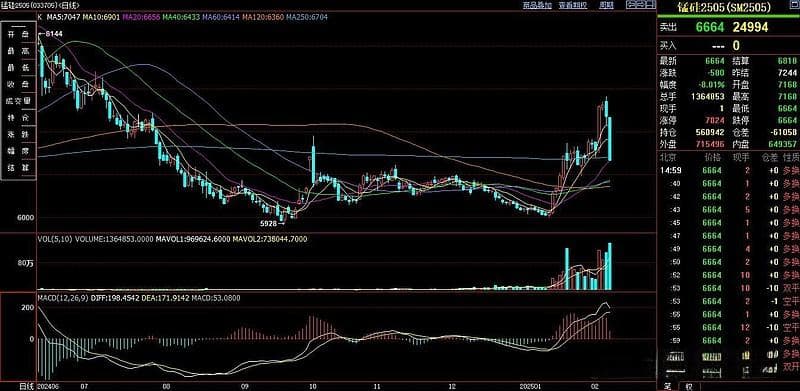Click the last teal volume bar
This screenshot has width=800, height=391.
(x=609, y=266)
